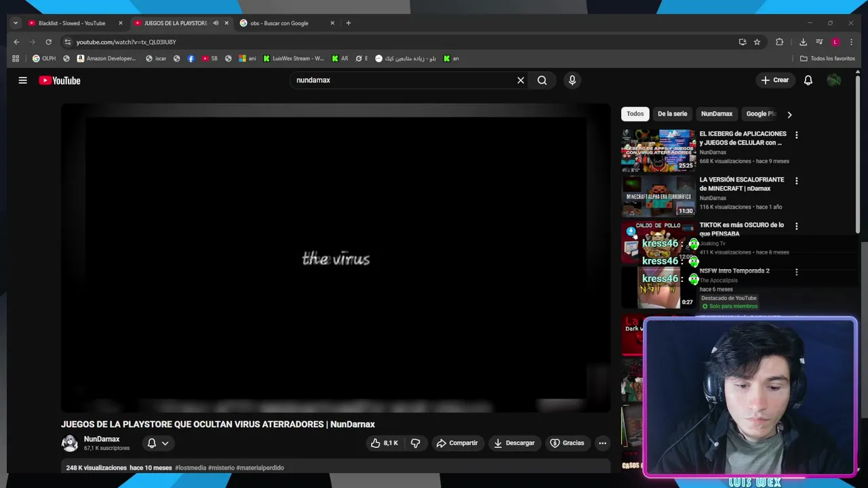
Task: Click install app icon in address bar
Action: tap(743, 42)
